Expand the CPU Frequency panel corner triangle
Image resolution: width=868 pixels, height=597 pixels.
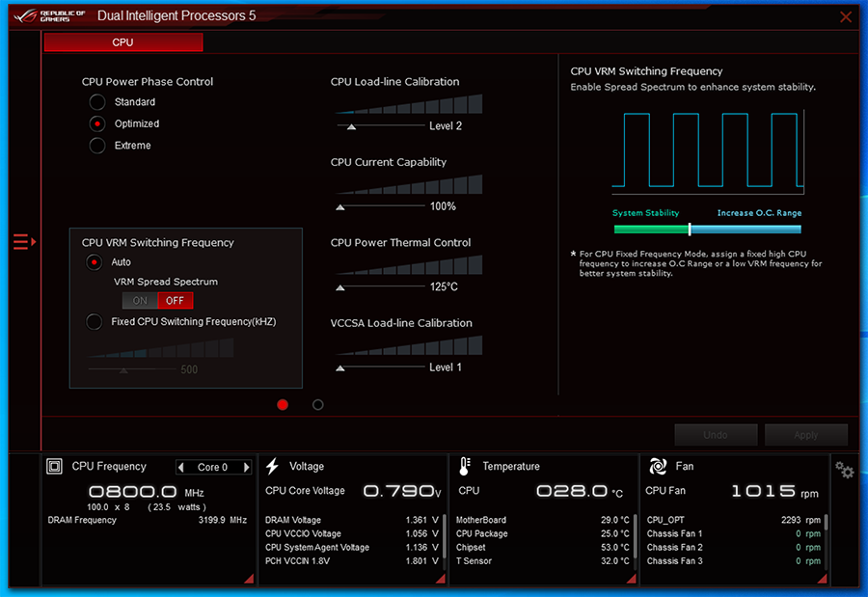coord(249,579)
